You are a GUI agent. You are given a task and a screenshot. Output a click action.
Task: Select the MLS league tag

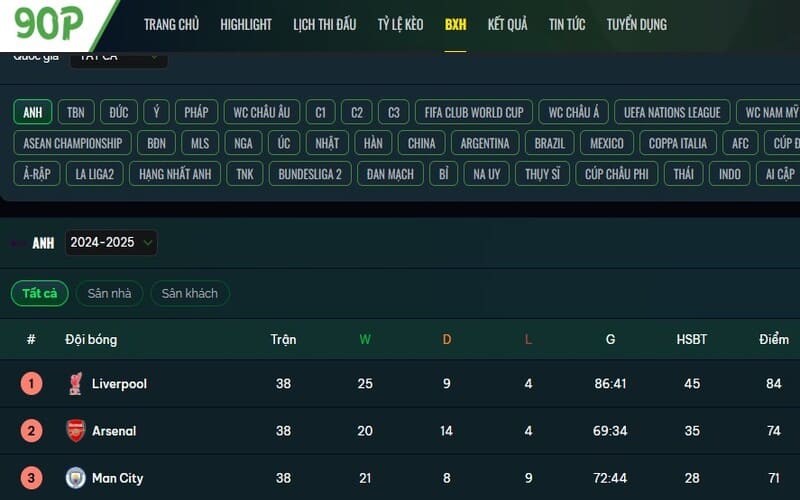200,143
